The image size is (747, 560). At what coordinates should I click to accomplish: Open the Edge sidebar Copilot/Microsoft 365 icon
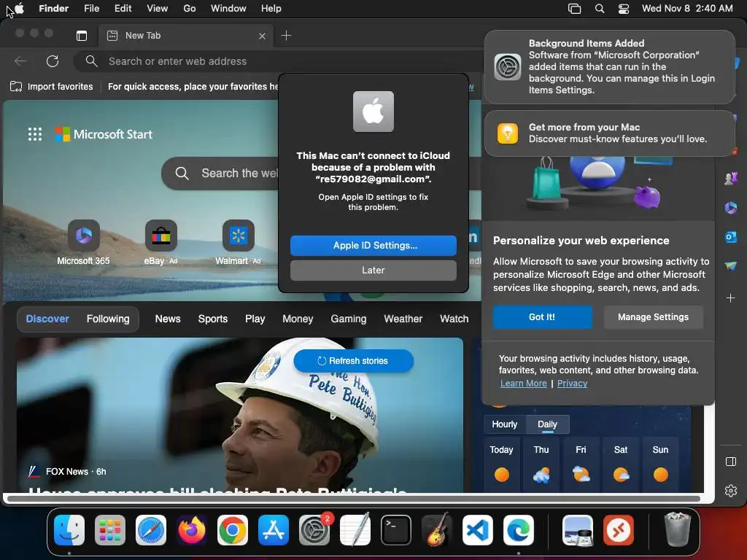point(731,208)
